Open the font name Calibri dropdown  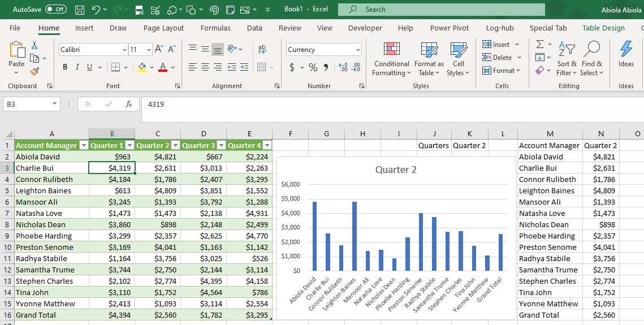(x=124, y=50)
